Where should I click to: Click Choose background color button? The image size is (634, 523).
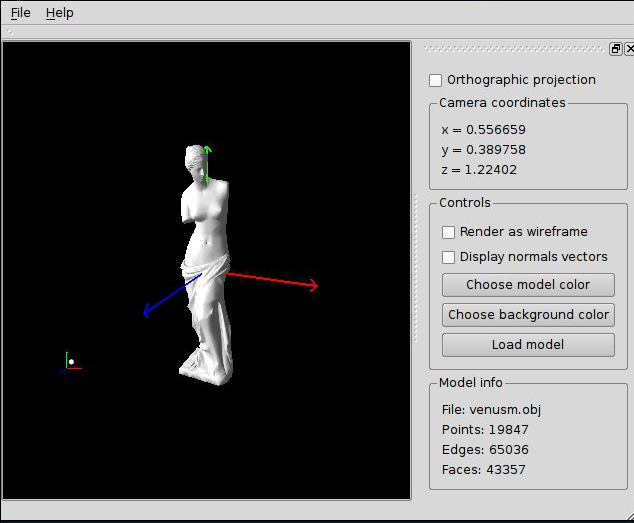[x=528, y=315]
